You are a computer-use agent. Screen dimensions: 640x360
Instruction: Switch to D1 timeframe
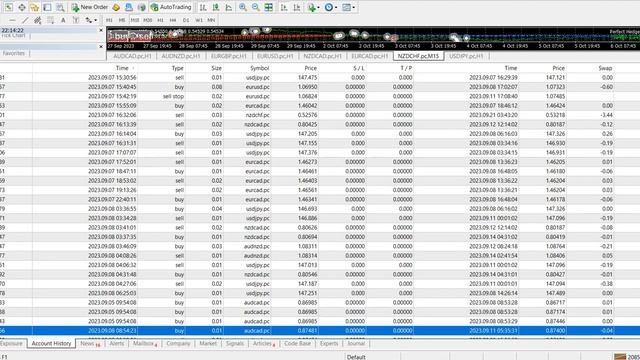pos(186,20)
